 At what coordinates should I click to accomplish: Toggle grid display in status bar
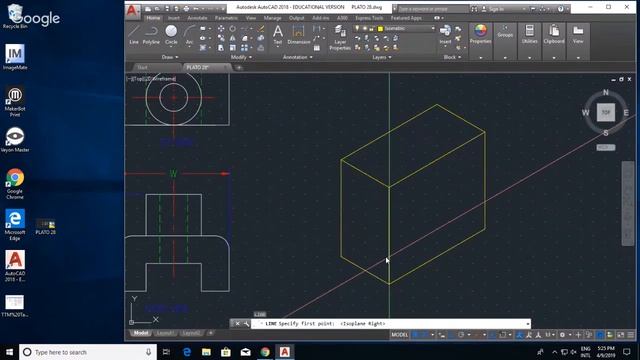pyautogui.click(x=415, y=335)
